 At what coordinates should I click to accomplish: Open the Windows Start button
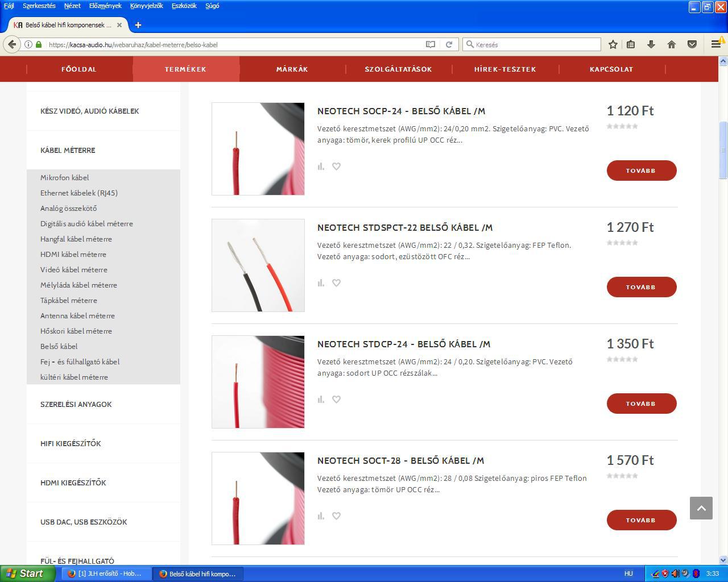pos(27,573)
